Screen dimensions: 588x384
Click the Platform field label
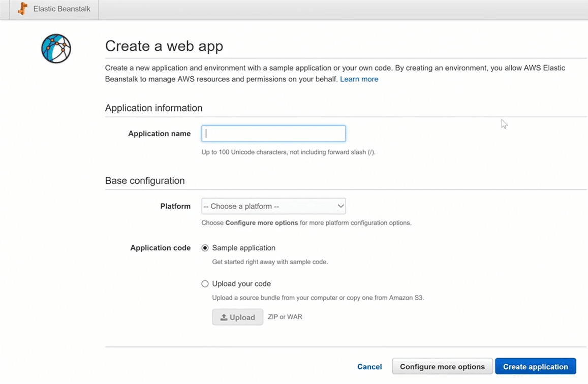pos(175,206)
